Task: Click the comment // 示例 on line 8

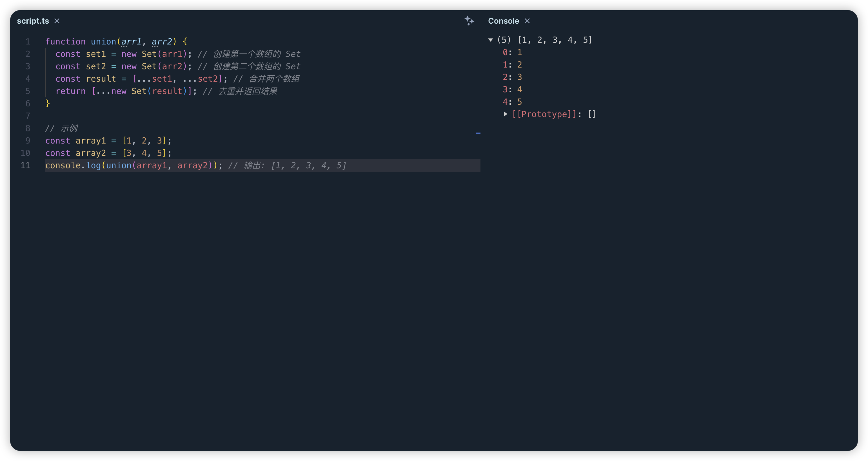Action: coord(61,128)
